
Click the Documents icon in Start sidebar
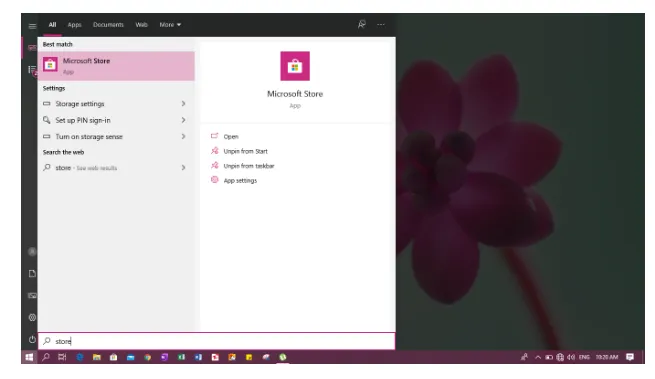[x=32, y=273]
